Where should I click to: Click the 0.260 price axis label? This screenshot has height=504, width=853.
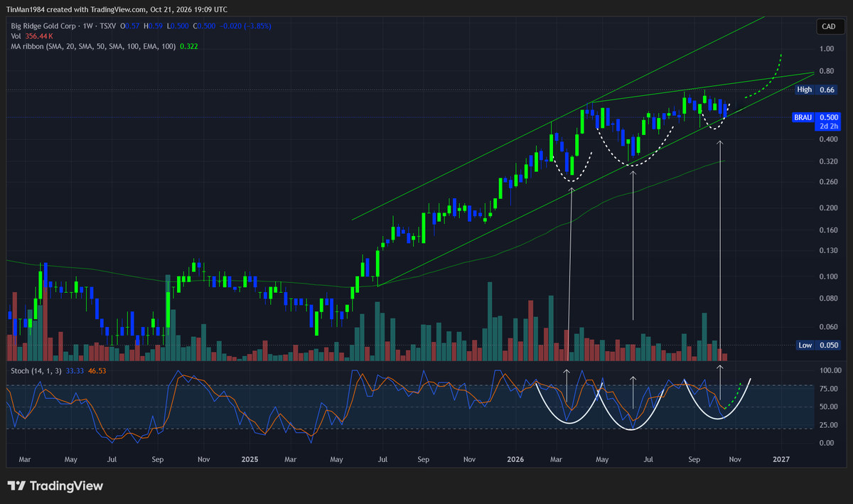(x=829, y=183)
